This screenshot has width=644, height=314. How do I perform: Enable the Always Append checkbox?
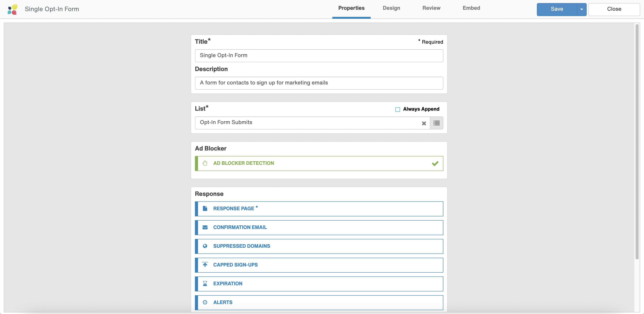[397, 109]
